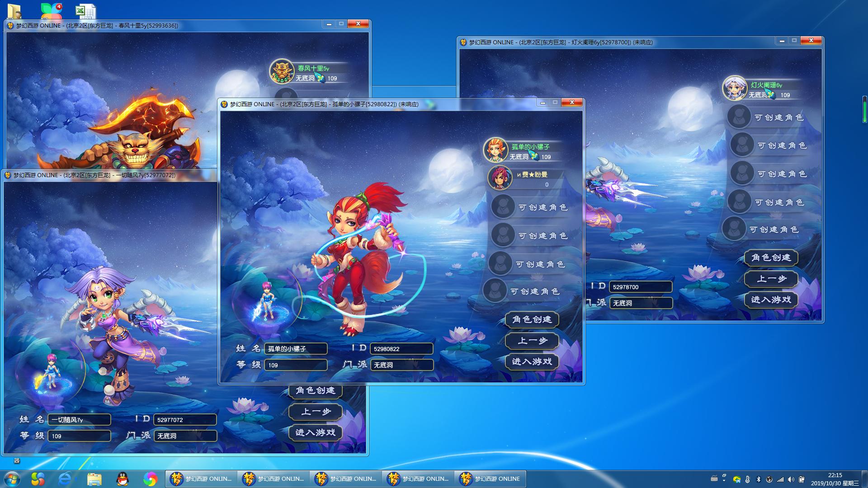
Task: Click the red fox character model in center window
Action: coord(362,260)
